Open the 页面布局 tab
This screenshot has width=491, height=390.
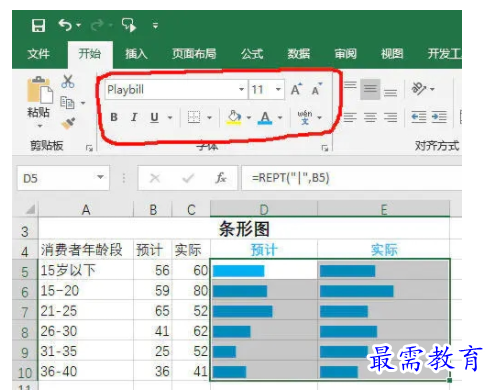pos(194,54)
